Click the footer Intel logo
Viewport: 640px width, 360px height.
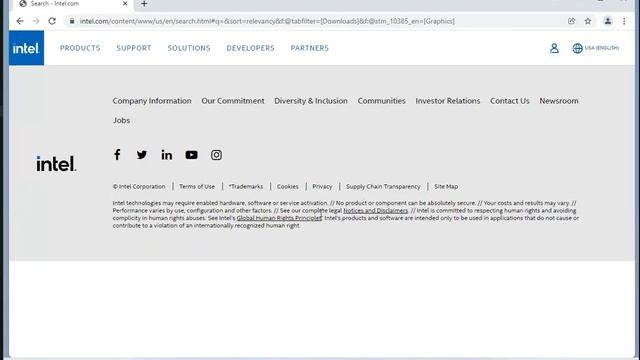(56, 164)
